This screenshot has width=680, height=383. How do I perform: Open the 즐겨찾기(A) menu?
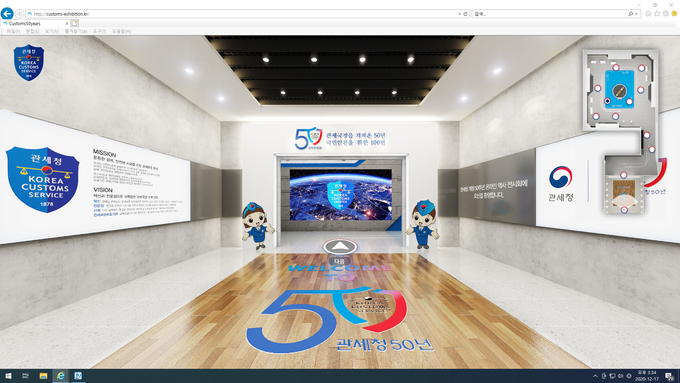(76, 31)
